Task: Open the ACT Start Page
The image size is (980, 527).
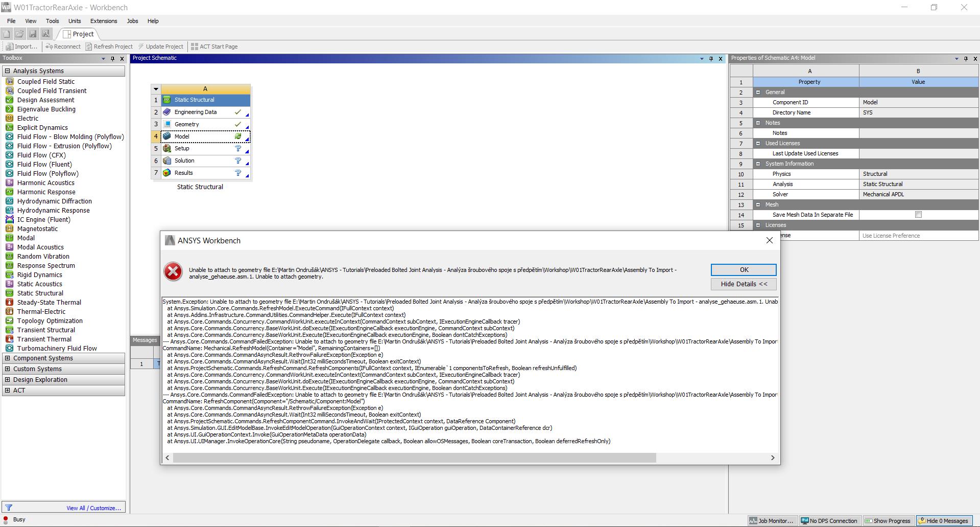Action: click(x=214, y=47)
